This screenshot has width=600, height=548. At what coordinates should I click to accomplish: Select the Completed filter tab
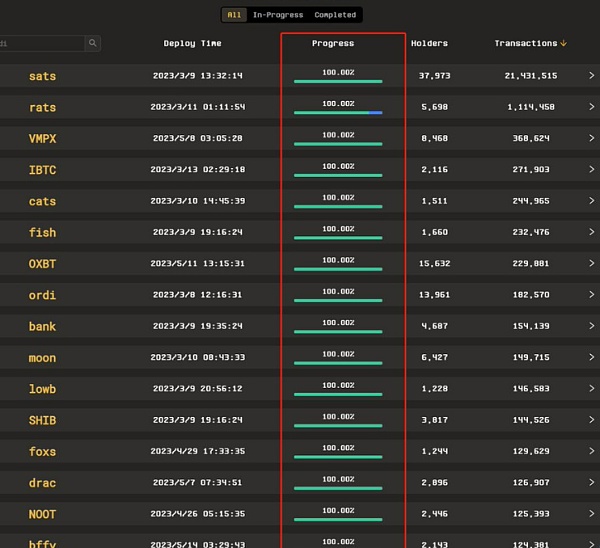(x=335, y=15)
